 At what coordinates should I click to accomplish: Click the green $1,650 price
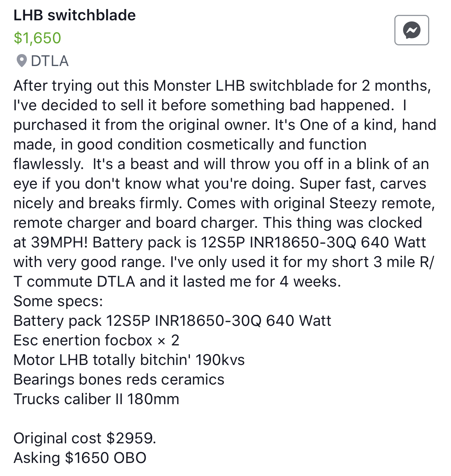click(x=37, y=38)
